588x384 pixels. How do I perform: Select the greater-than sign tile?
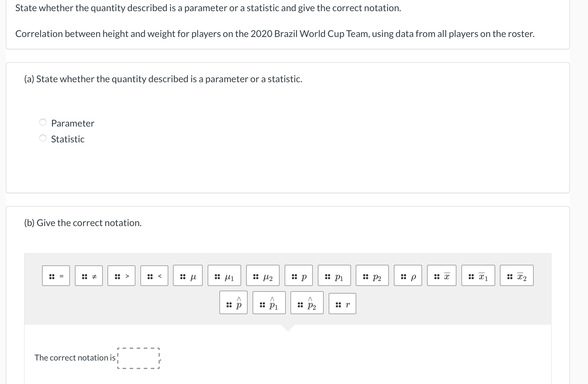(x=121, y=276)
